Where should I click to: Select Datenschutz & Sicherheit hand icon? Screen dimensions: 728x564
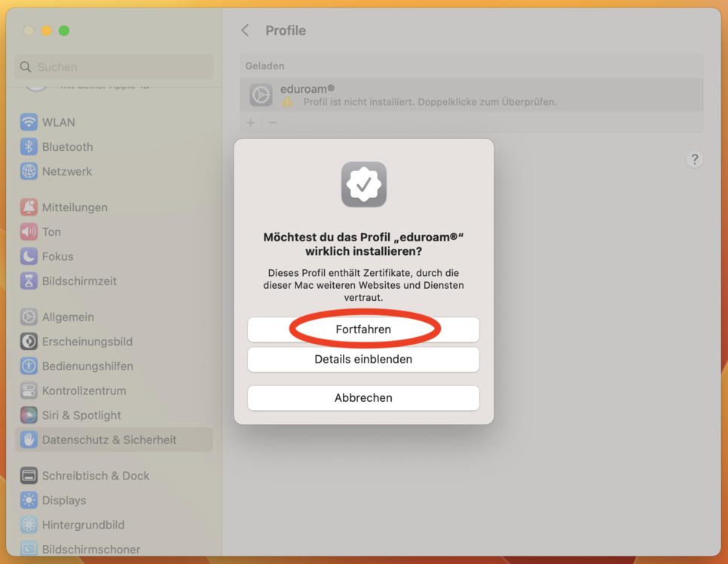coord(29,440)
